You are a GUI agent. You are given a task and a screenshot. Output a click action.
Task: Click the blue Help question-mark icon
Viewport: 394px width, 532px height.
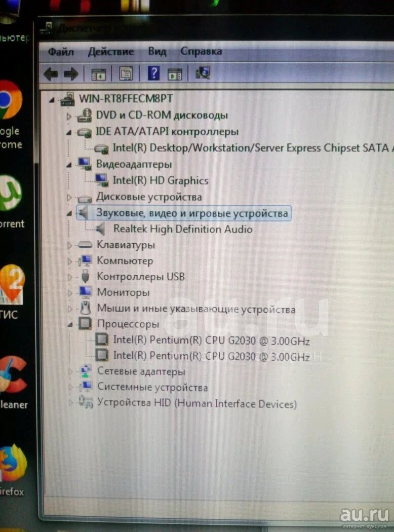pyautogui.click(x=153, y=73)
